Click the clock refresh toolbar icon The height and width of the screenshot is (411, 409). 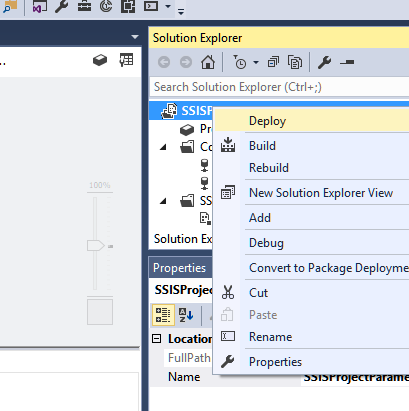[106, 6]
